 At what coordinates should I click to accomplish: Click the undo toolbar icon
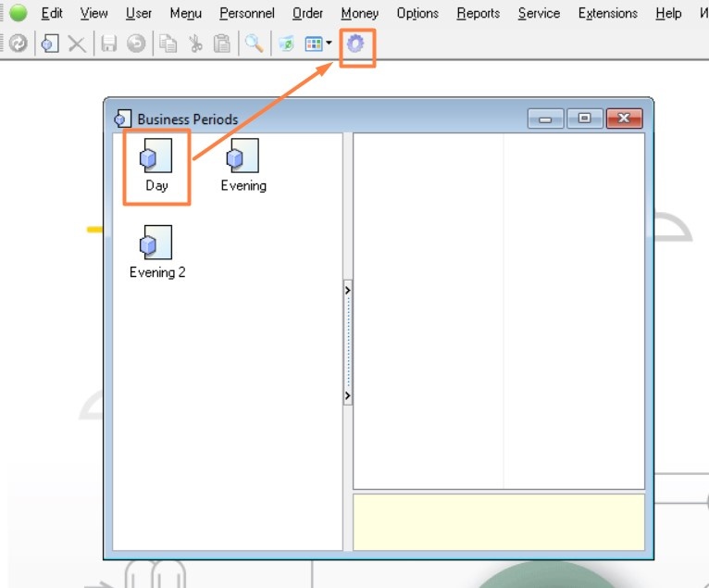coord(136,44)
